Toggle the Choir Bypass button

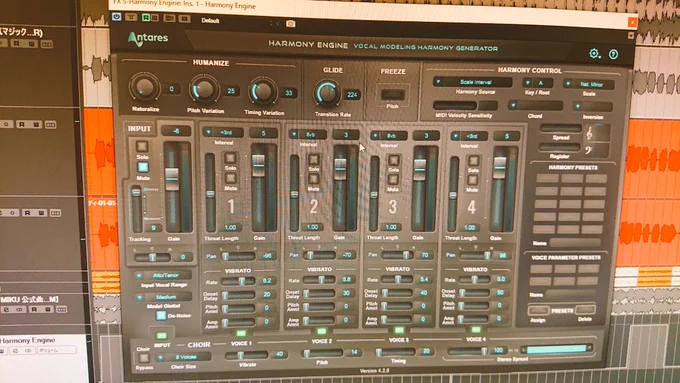click(143, 358)
